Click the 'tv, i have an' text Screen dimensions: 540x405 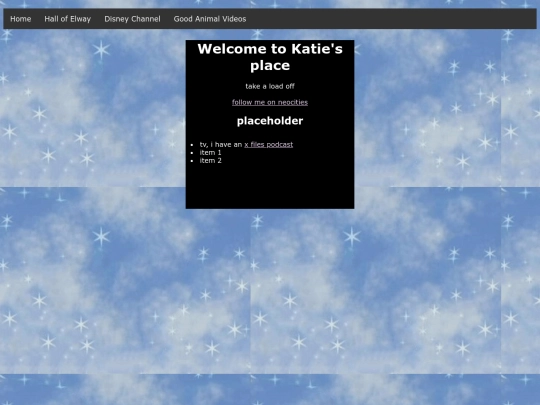tap(221, 145)
